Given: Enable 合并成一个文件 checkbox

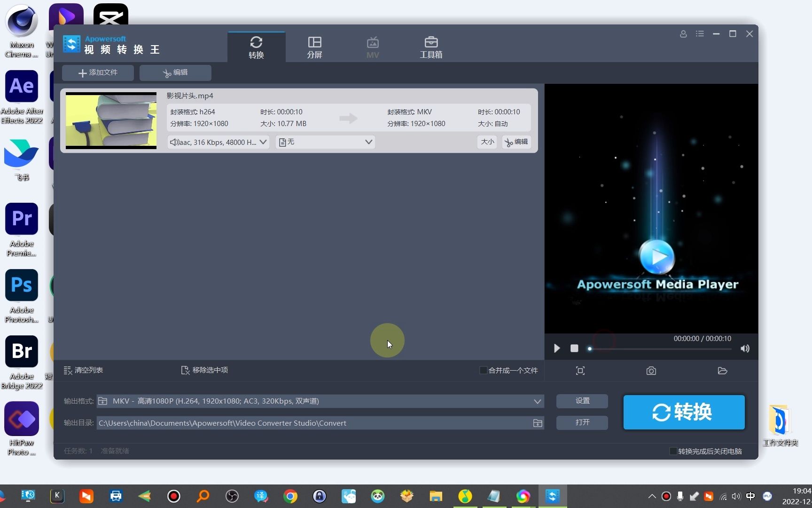Looking at the screenshot, I should pos(483,370).
